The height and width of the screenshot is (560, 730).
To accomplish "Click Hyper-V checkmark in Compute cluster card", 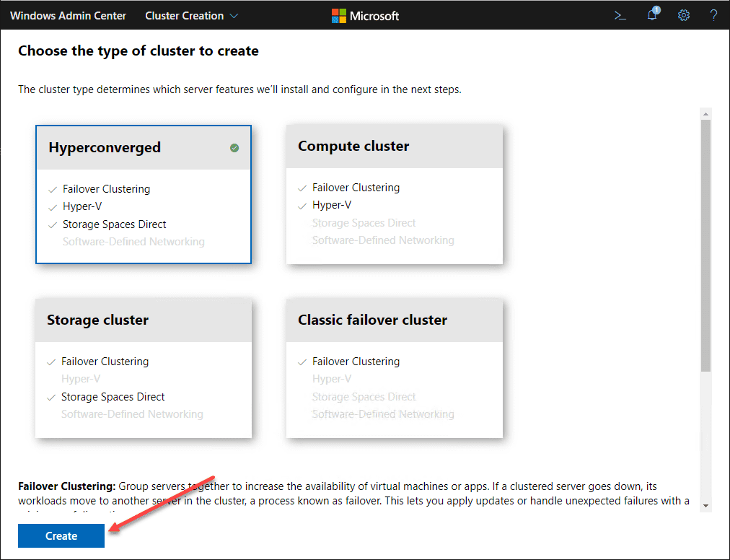I will (302, 206).
